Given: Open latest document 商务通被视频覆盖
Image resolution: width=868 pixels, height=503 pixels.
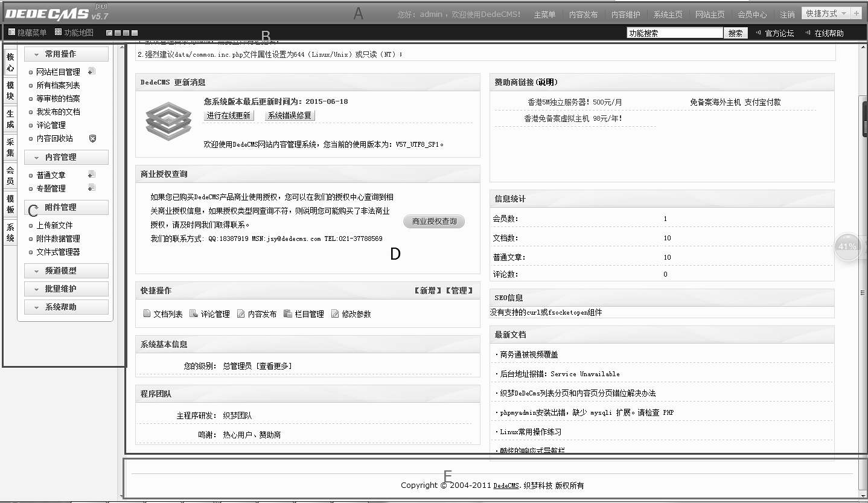Looking at the screenshot, I should tap(529, 354).
